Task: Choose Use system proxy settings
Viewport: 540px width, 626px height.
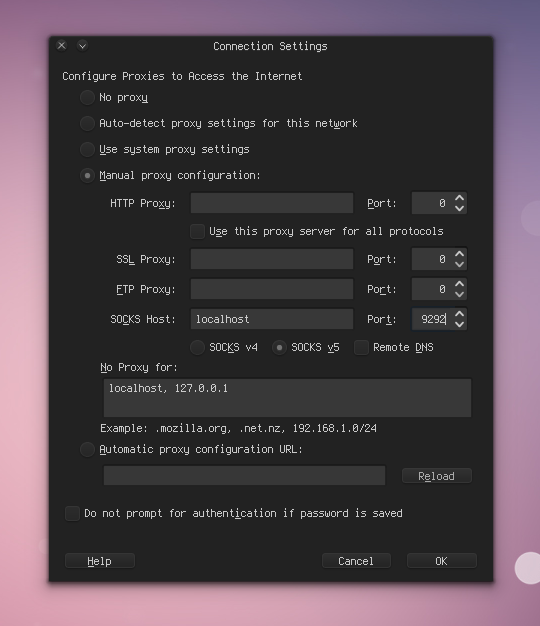Action: point(87,149)
